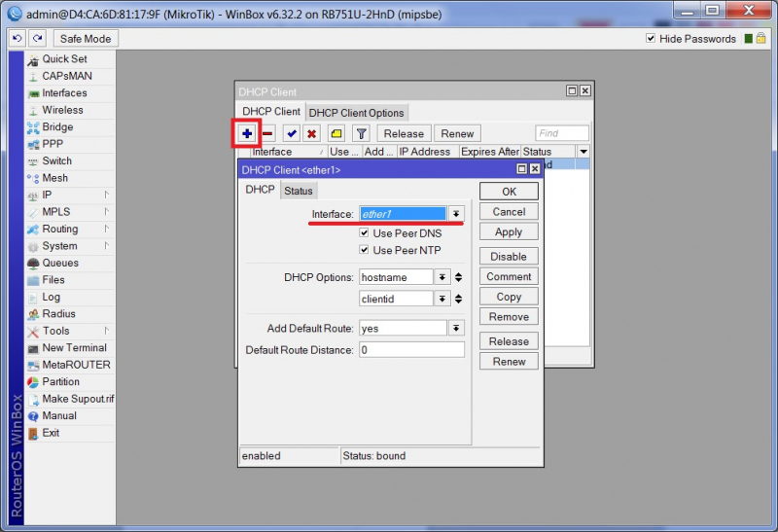Click the filter funnel icon
Image resolution: width=778 pixels, height=532 pixels.
(361, 133)
